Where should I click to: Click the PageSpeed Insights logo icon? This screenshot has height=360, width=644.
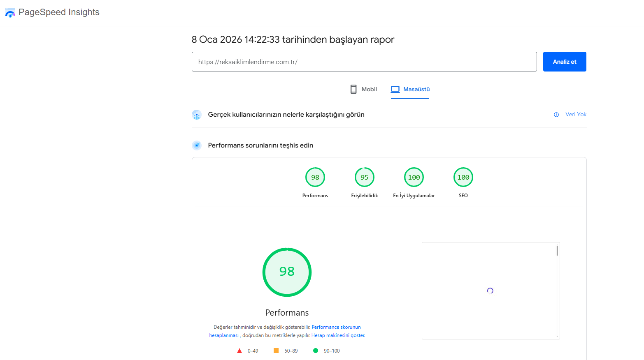(x=10, y=12)
